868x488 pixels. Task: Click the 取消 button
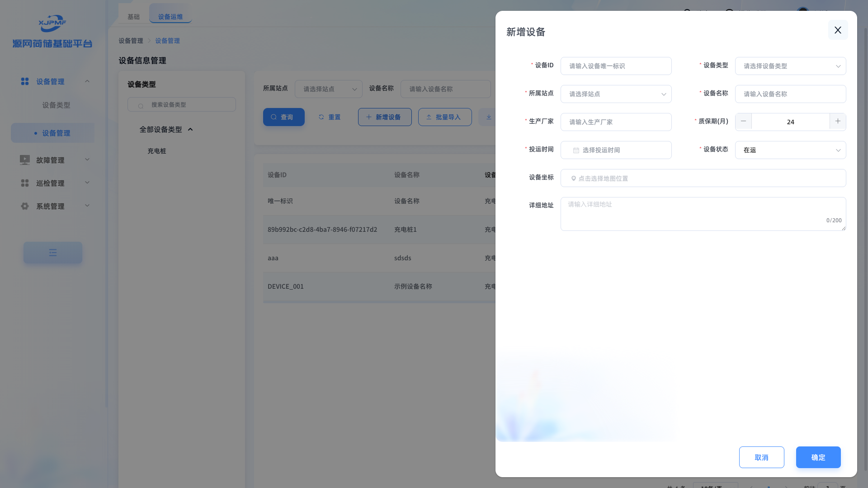pos(761,457)
